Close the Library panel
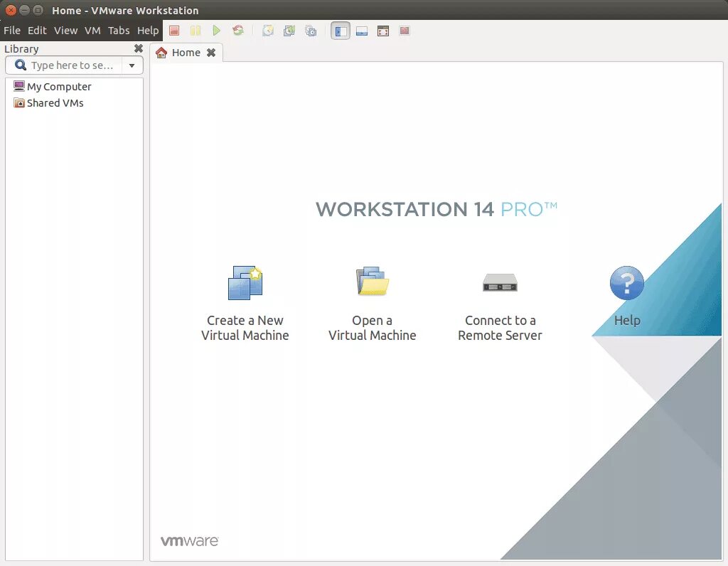 [139, 48]
